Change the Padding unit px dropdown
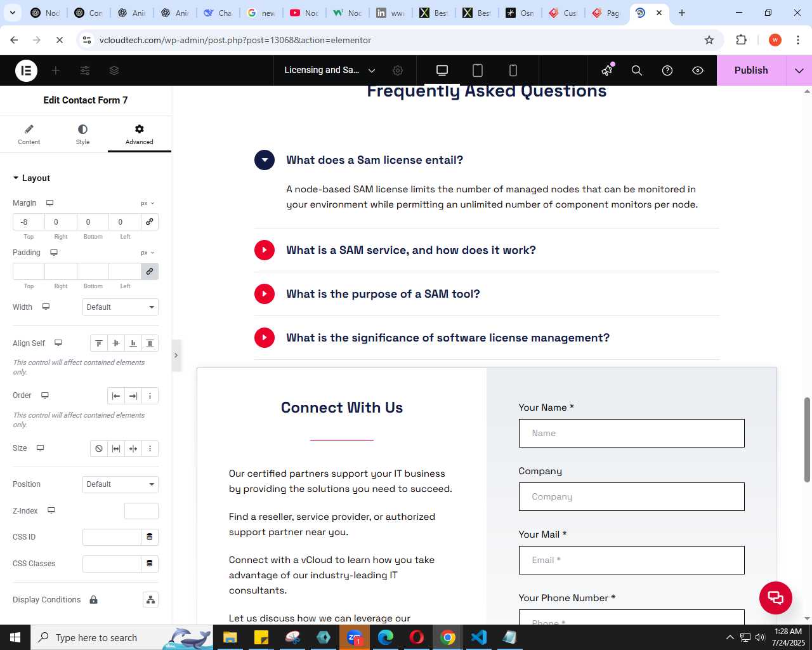The image size is (812, 650). point(147,253)
